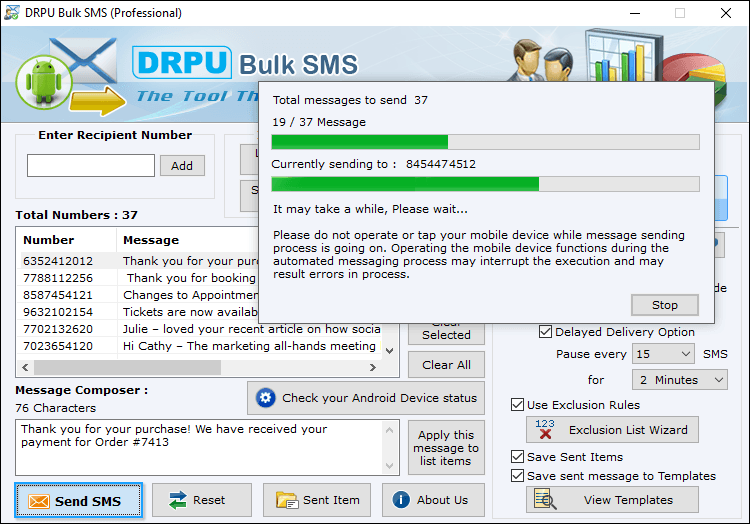The height and width of the screenshot is (524, 750).
Task: Click the horizontal scrollbar thumb of number list
Action: click(127, 367)
